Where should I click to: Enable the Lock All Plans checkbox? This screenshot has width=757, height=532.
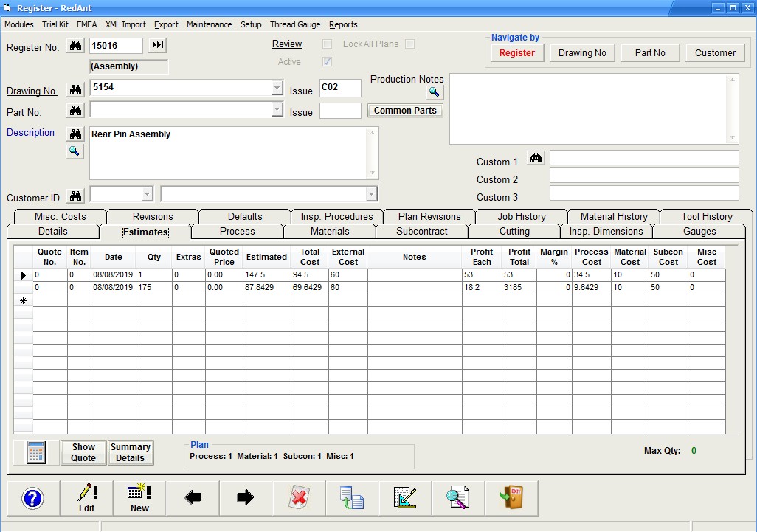click(x=409, y=44)
